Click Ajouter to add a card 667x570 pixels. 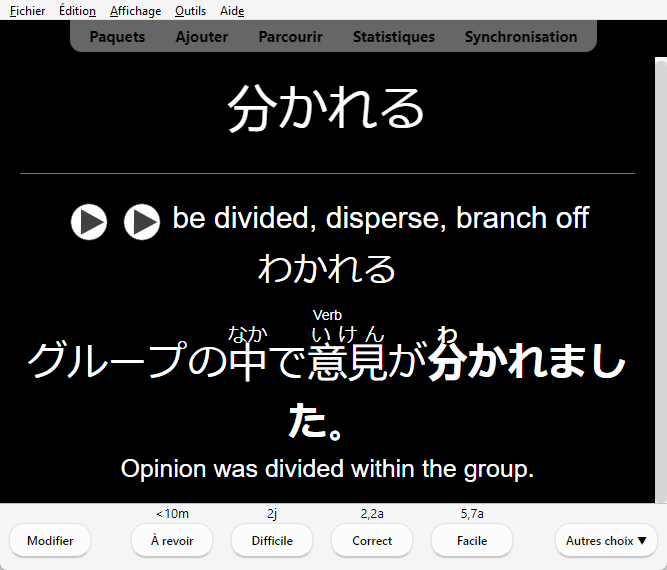(x=202, y=37)
